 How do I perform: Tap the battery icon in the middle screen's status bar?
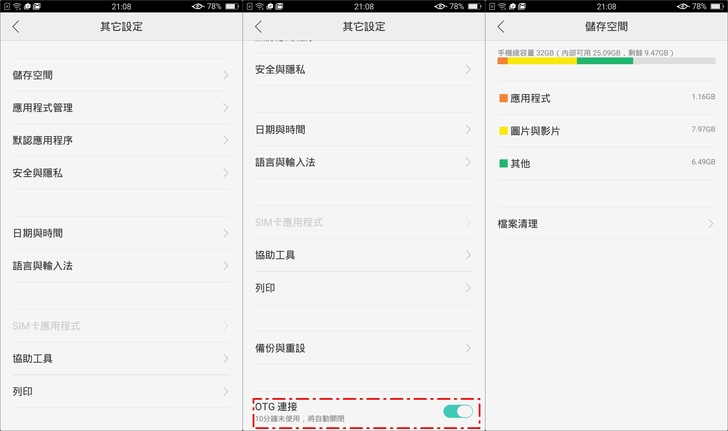(474, 7)
